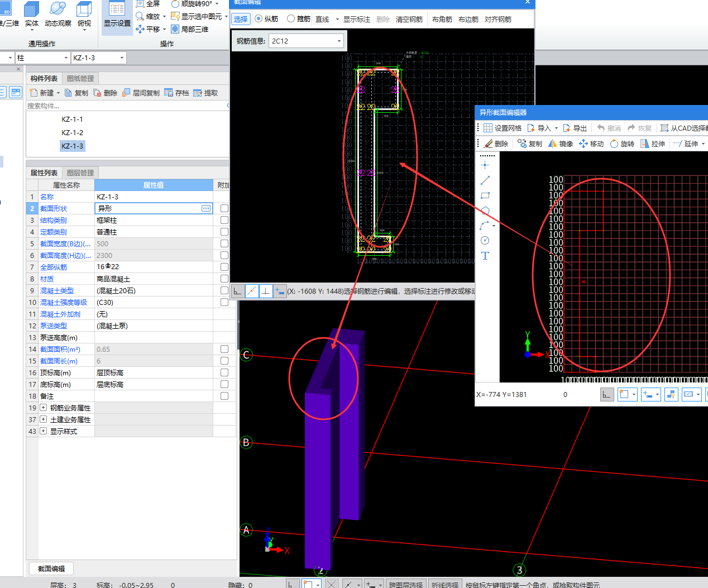Select the text T tool in the section editor
Viewport: 708px width, 588px height.
click(x=485, y=256)
